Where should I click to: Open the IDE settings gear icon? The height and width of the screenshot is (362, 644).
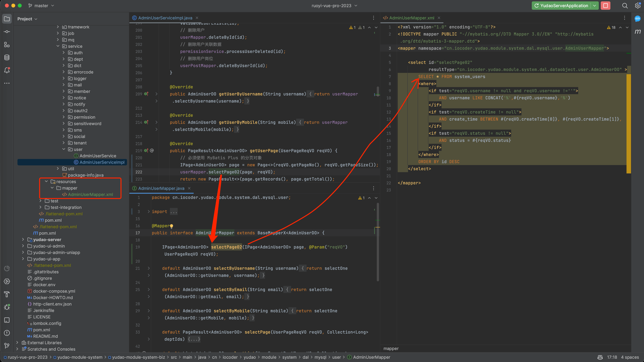[638, 5]
